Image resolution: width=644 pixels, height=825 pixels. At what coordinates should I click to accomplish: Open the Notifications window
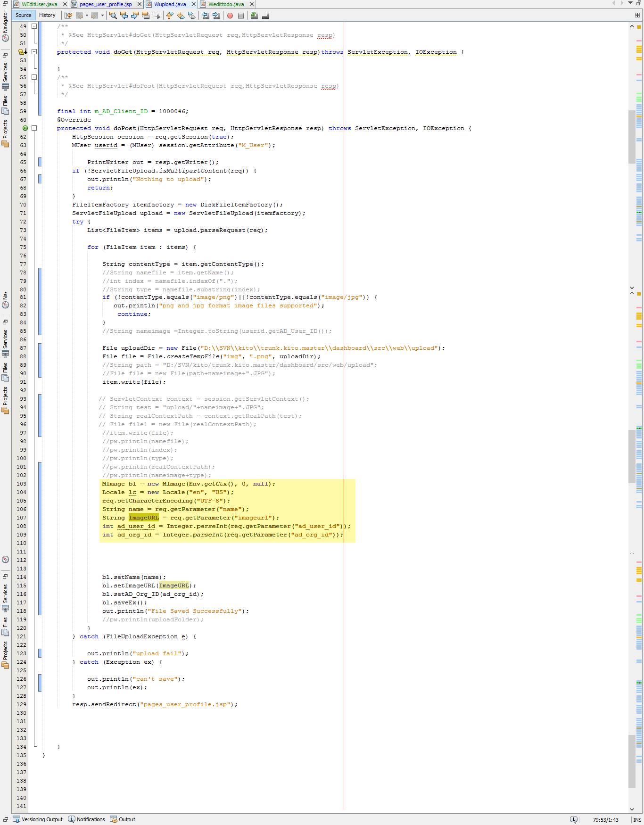tap(87, 819)
